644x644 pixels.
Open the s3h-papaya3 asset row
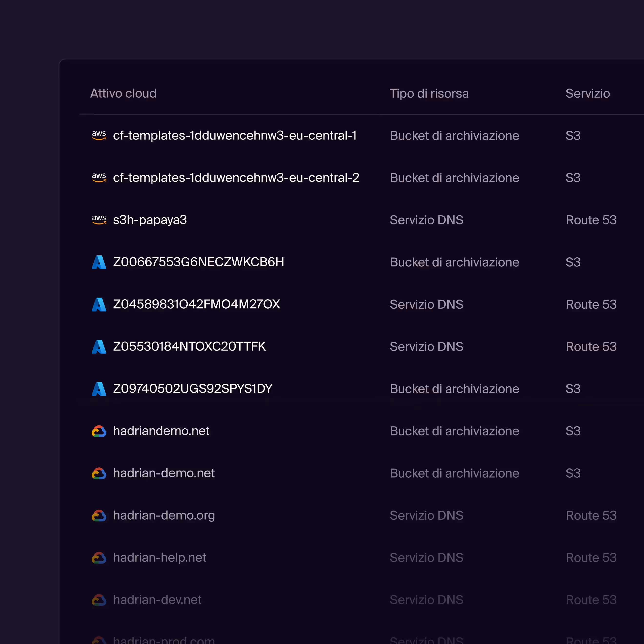point(150,220)
